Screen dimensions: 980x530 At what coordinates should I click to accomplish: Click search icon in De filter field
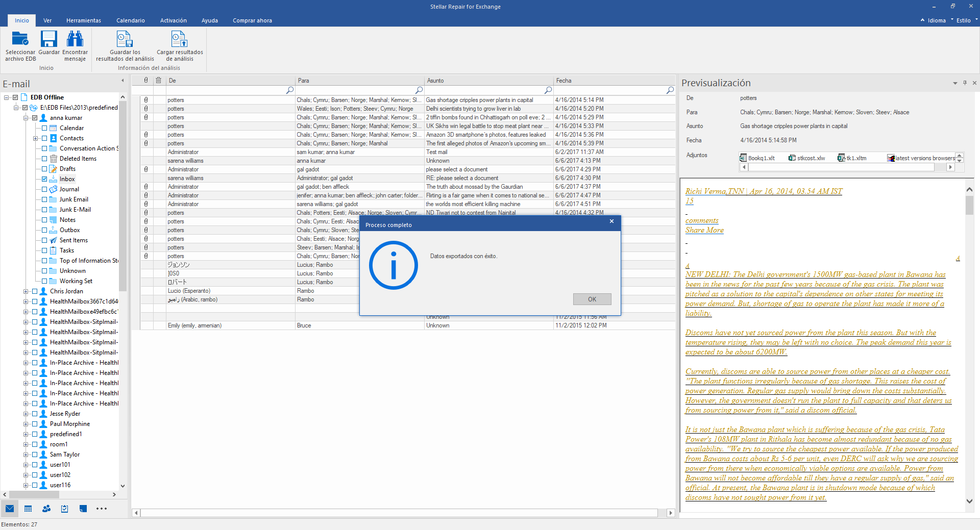pos(290,90)
